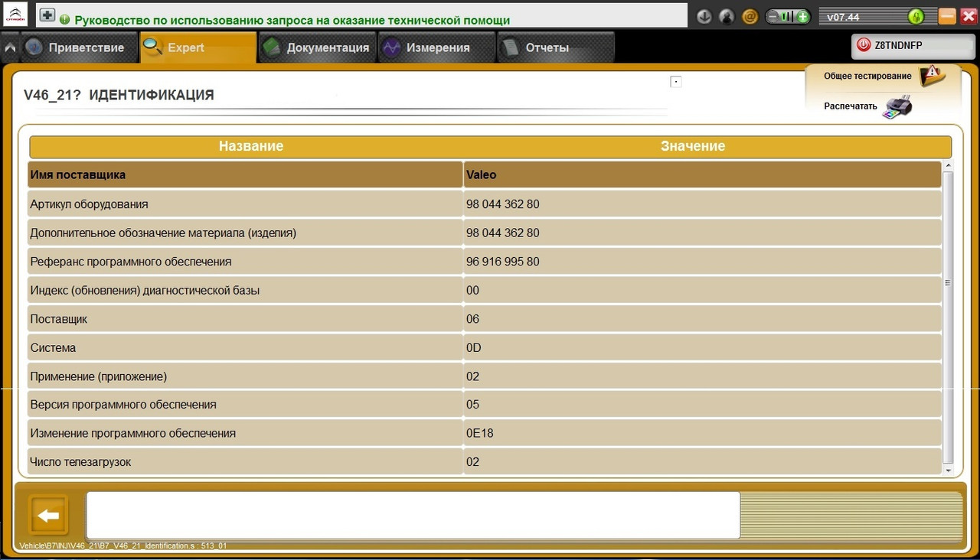Increase level with the green plus button
980x560 pixels.
pos(802,16)
